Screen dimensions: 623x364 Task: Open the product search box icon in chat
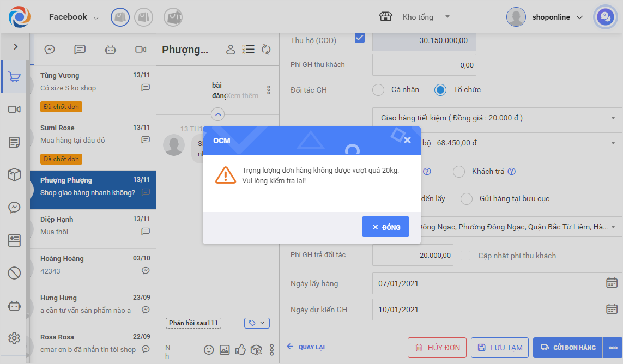click(256, 350)
